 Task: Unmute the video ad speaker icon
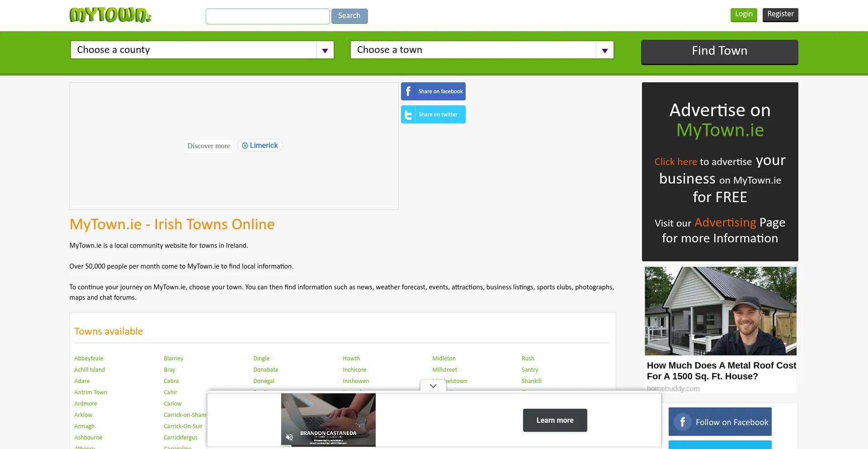[x=289, y=437]
